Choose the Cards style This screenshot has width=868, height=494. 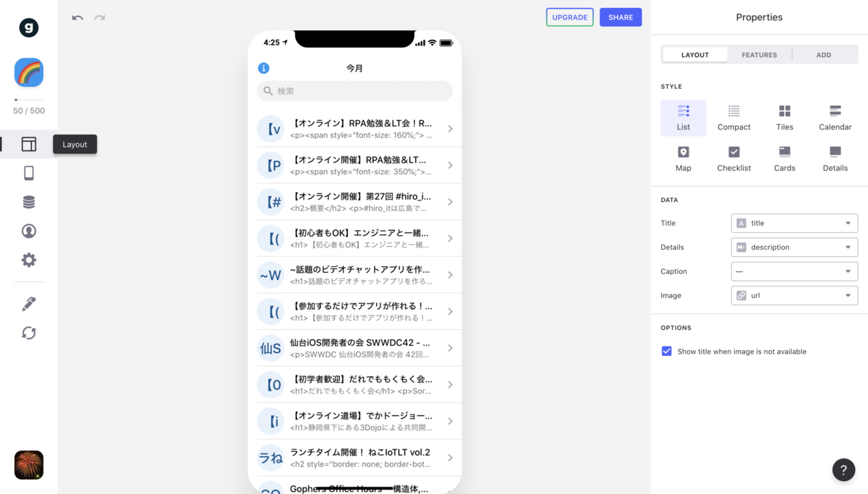[x=785, y=159]
